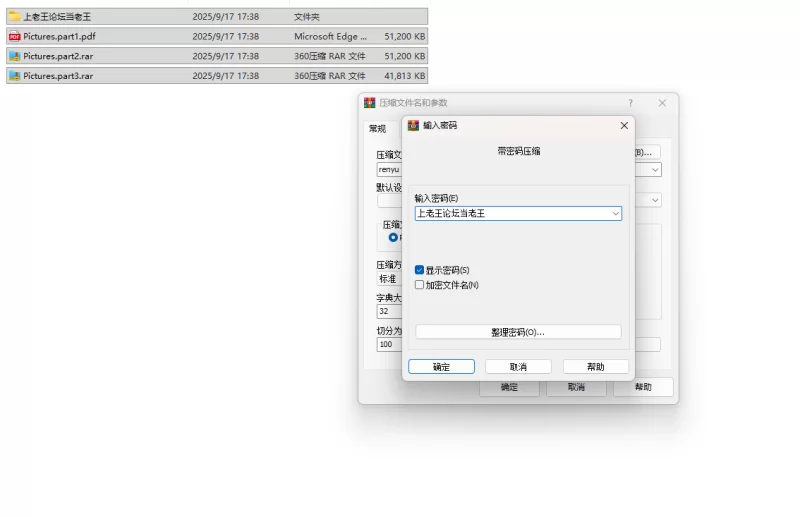This screenshot has height=517, width=800.
Task: Enable the 加密文件名 checkbox
Action: point(420,285)
